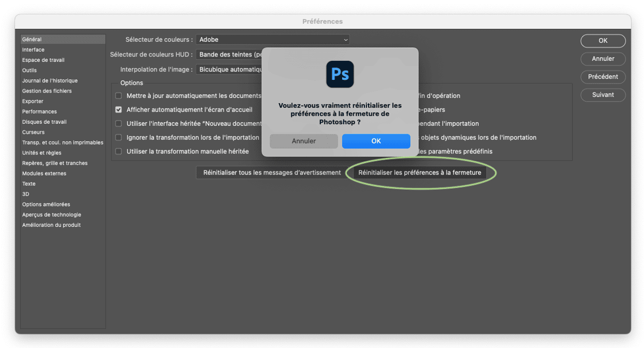Image resolution: width=644 pixels, height=348 pixels.
Task: Go to Gestion des fichiers section
Action: point(47,91)
